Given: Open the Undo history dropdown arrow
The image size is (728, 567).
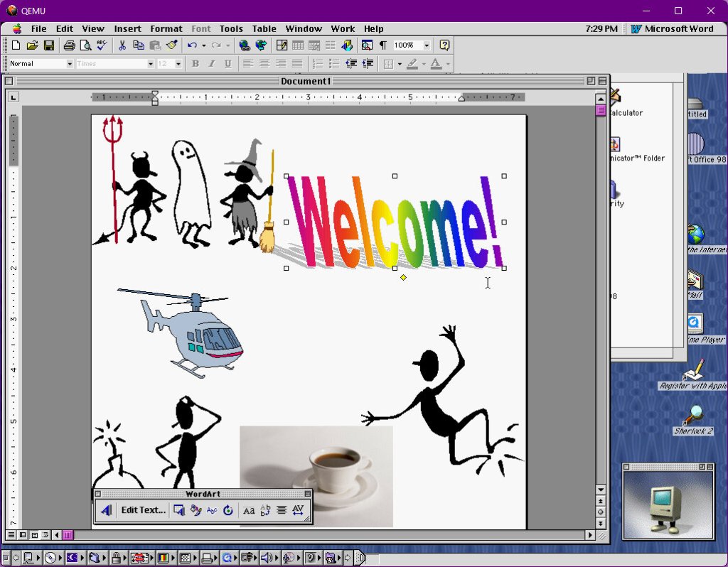Looking at the screenshot, I should pyautogui.click(x=203, y=45).
